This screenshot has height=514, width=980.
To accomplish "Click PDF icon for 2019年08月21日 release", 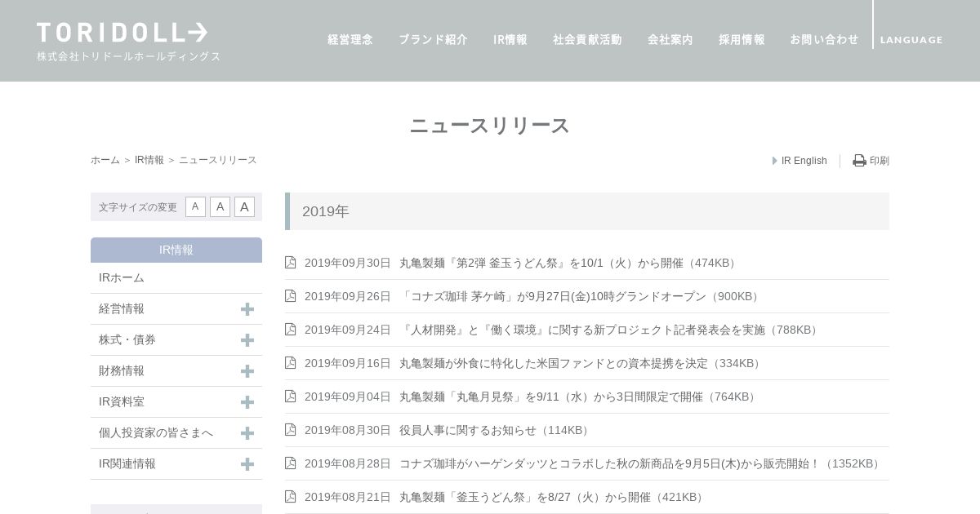I will (290, 496).
